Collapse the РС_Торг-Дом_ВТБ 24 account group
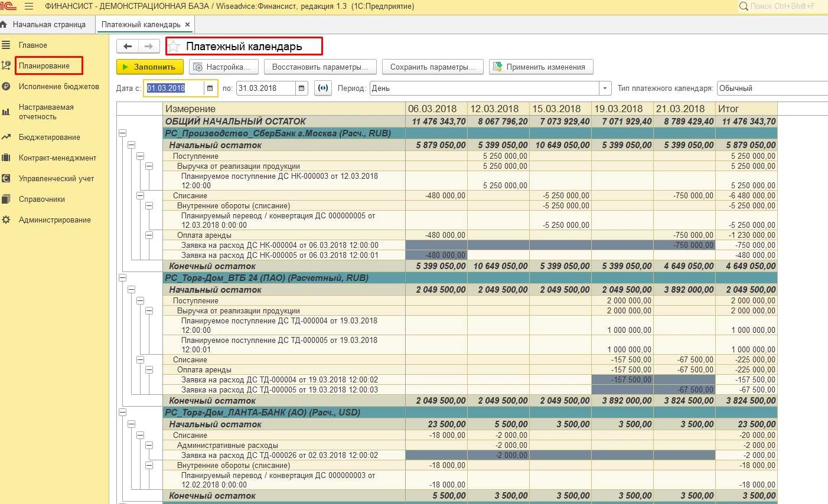The image size is (828, 504). tap(123, 277)
